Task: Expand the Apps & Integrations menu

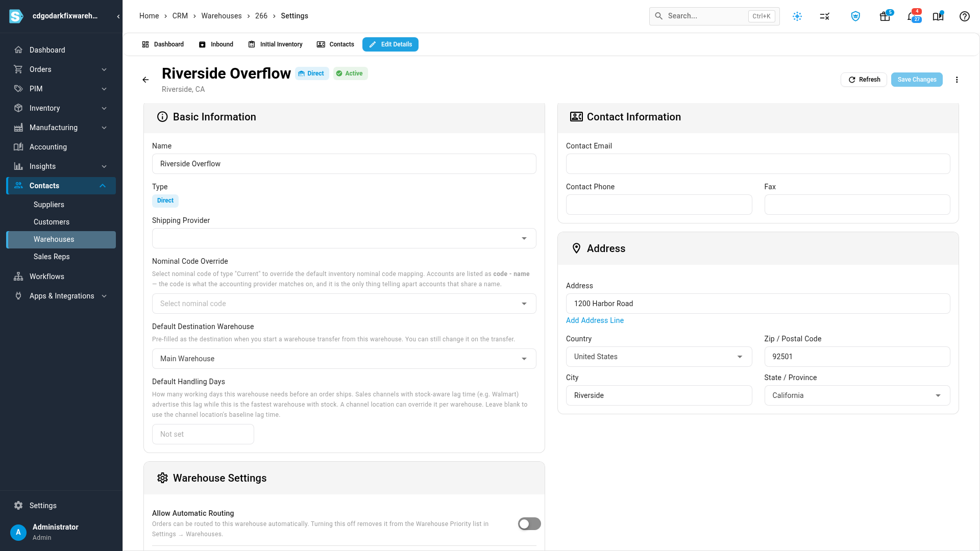Action: (x=104, y=296)
